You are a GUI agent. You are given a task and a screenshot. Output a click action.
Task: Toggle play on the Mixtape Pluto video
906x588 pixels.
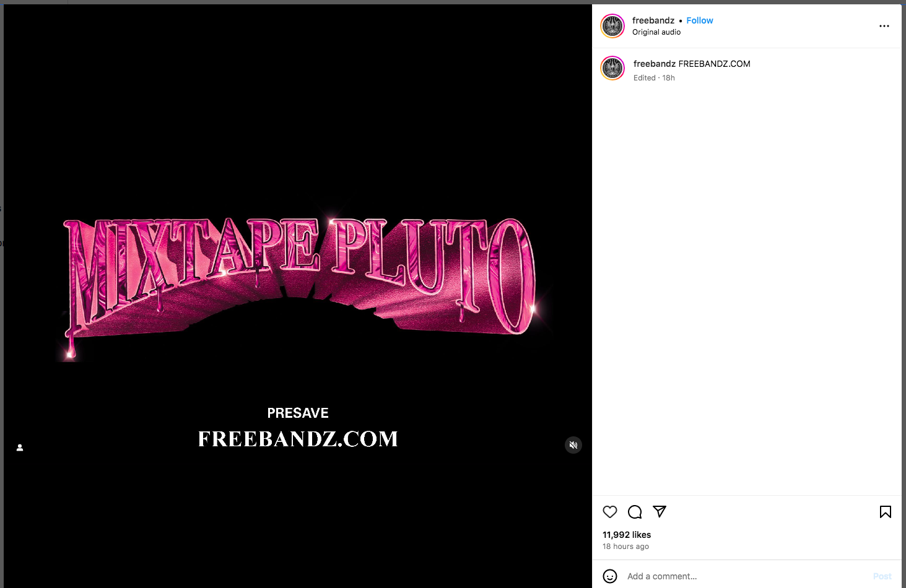tap(298, 296)
